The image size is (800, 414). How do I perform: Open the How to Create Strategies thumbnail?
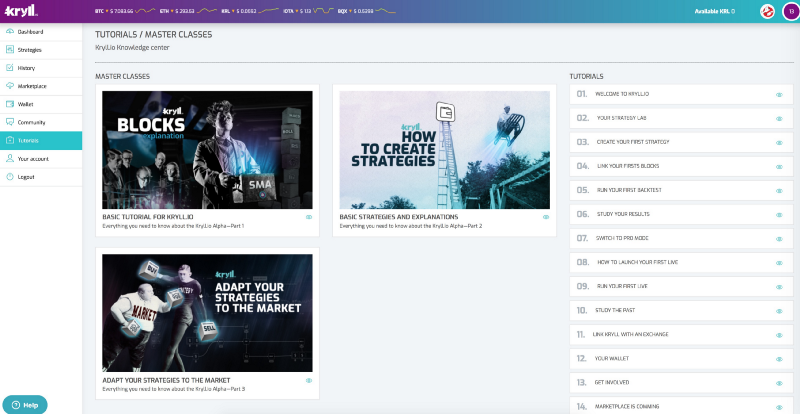pyautogui.click(x=444, y=150)
